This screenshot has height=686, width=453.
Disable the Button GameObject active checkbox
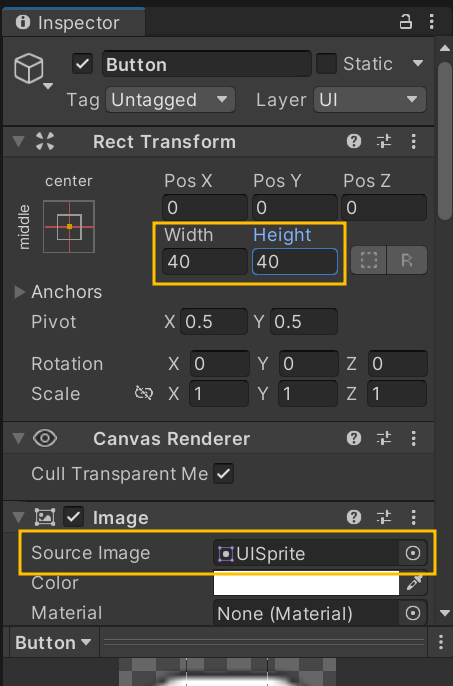click(82, 64)
